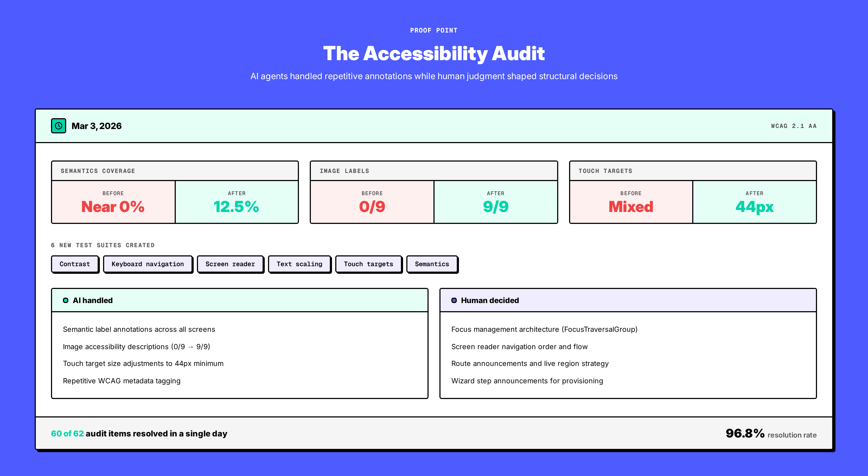Click the 9/9 after value
This screenshot has width=868, height=476.
pyautogui.click(x=496, y=206)
